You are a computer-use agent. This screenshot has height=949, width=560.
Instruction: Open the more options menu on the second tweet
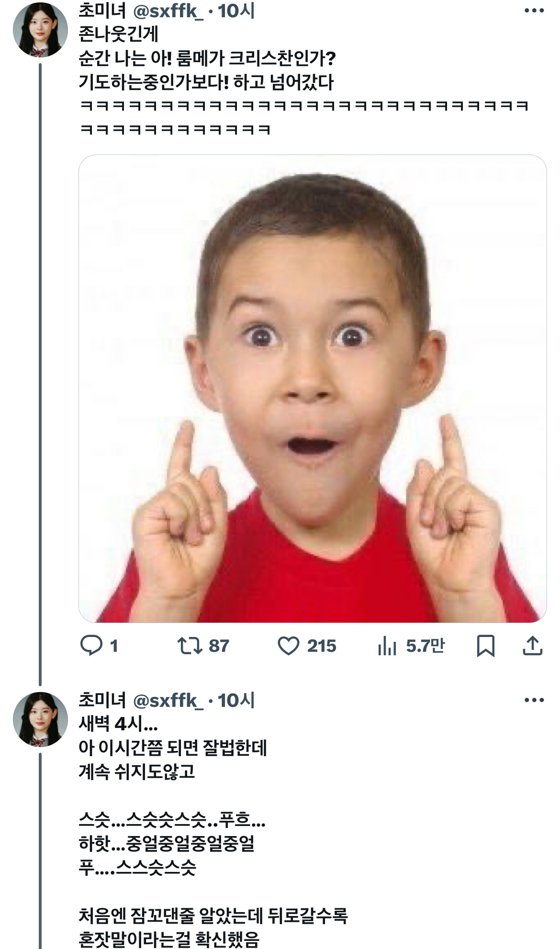click(534, 700)
